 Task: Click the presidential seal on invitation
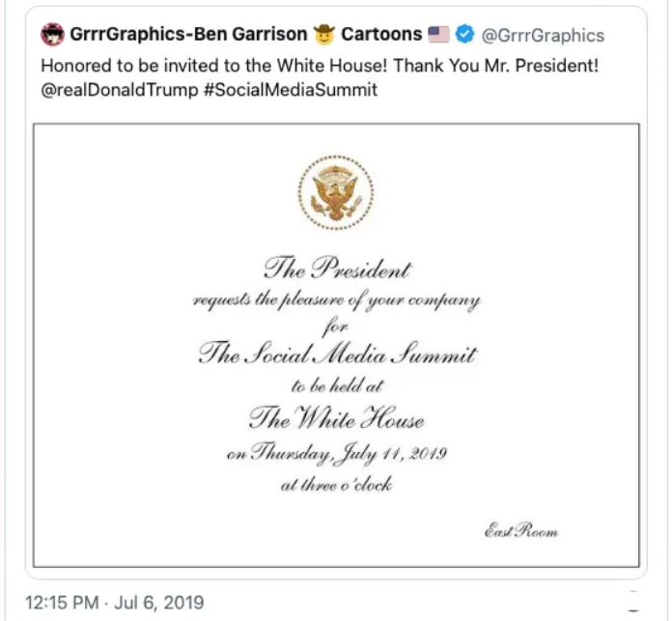336,193
